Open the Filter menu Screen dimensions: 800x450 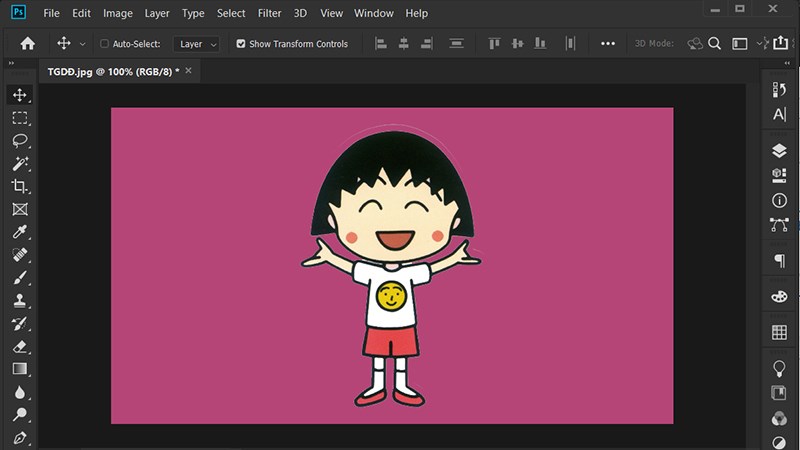pos(269,13)
